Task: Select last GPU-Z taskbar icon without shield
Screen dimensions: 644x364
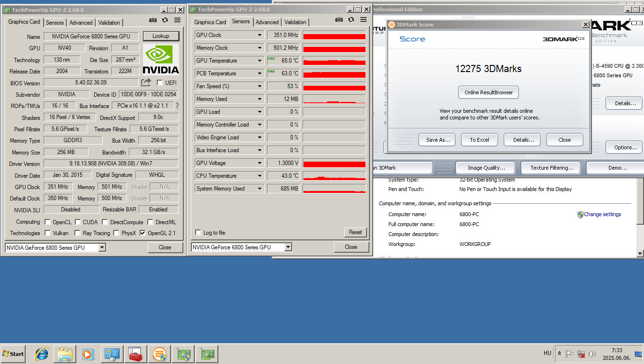Action: [206, 354]
